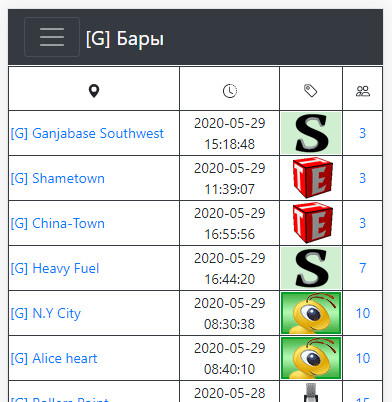Viewport: 392px width, 402px height.
Task: Click the clock time column header icon
Action: [230, 91]
